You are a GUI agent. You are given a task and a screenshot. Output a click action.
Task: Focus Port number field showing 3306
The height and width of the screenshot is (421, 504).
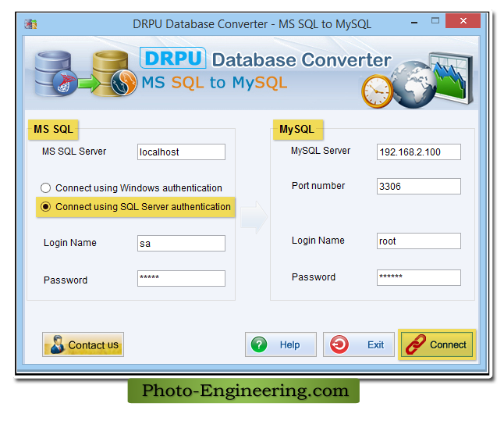419,187
